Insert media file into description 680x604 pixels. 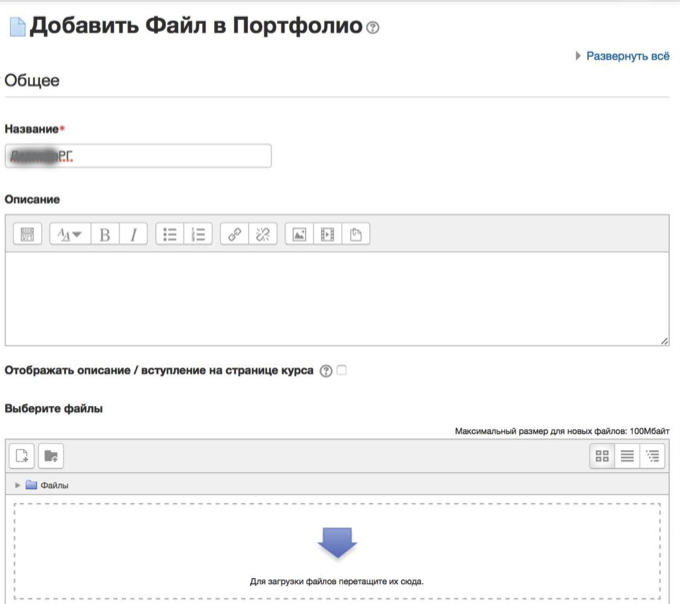click(326, 234)
